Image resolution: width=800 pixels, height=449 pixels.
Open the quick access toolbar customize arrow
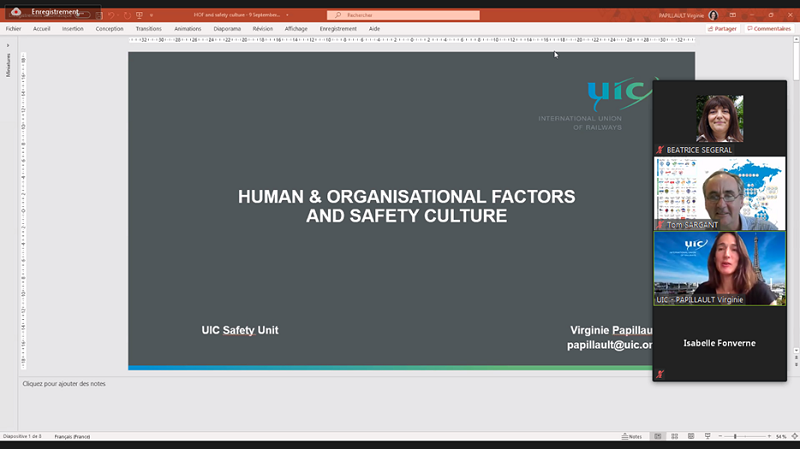[152, 15]
